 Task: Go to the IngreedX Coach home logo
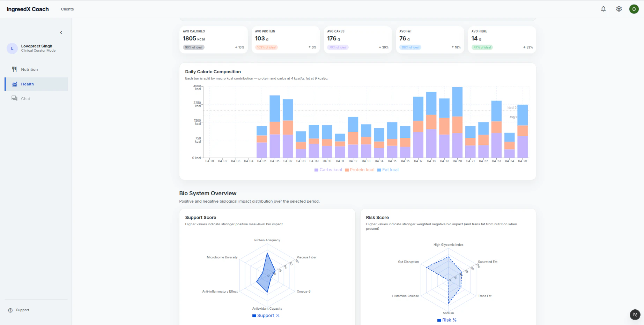tap(28, 9)
